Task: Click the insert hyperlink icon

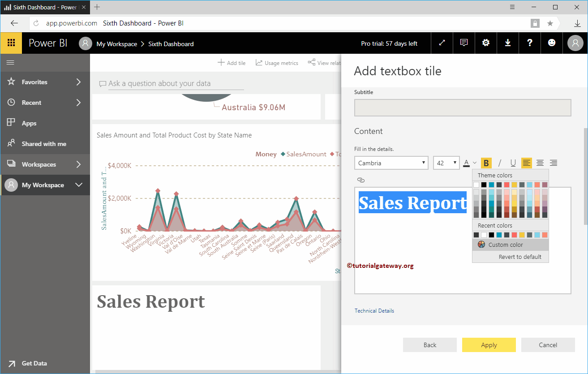Action: (x=361, y=179)
